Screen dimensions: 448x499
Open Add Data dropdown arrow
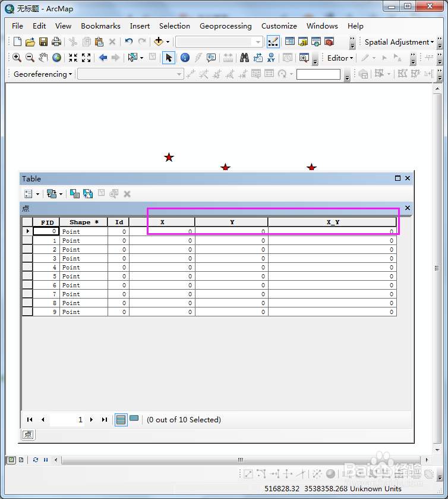[x=168, y=42]
